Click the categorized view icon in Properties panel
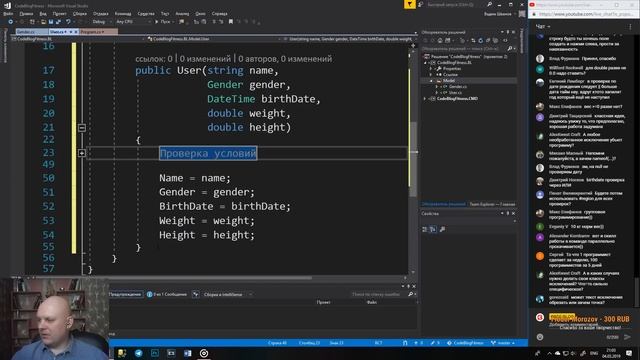640x360 pixels. click(425, 229)
